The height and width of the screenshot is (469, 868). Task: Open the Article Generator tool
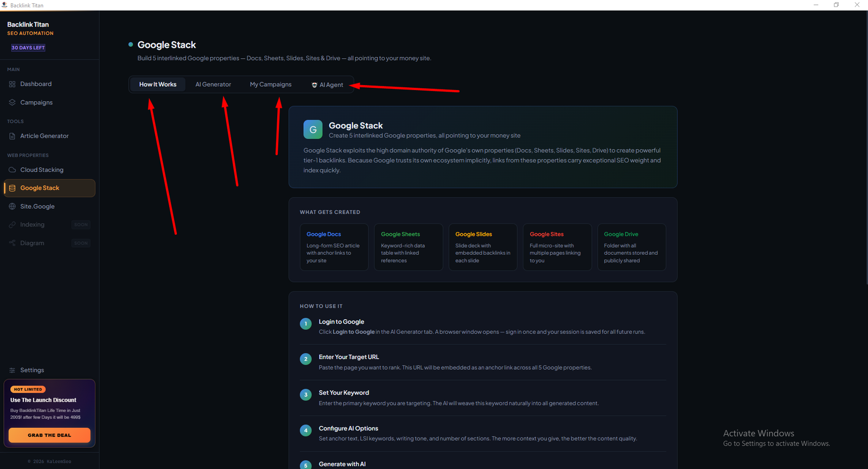[49, 136]
